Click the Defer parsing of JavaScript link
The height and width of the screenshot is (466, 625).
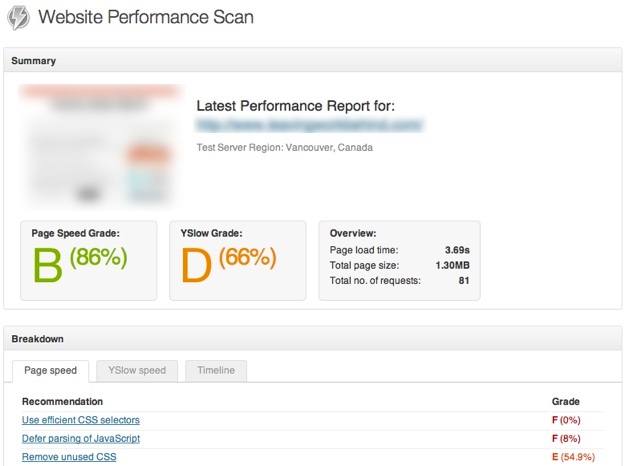point(80,438)
